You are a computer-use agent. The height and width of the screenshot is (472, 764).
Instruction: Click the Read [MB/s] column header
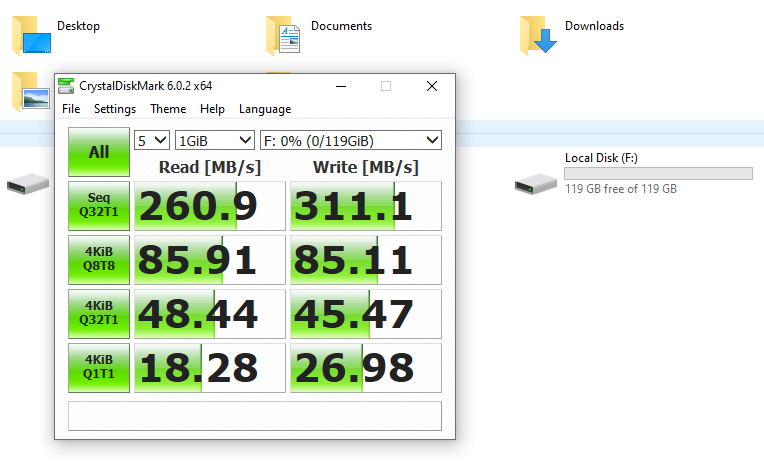[210, 167]
